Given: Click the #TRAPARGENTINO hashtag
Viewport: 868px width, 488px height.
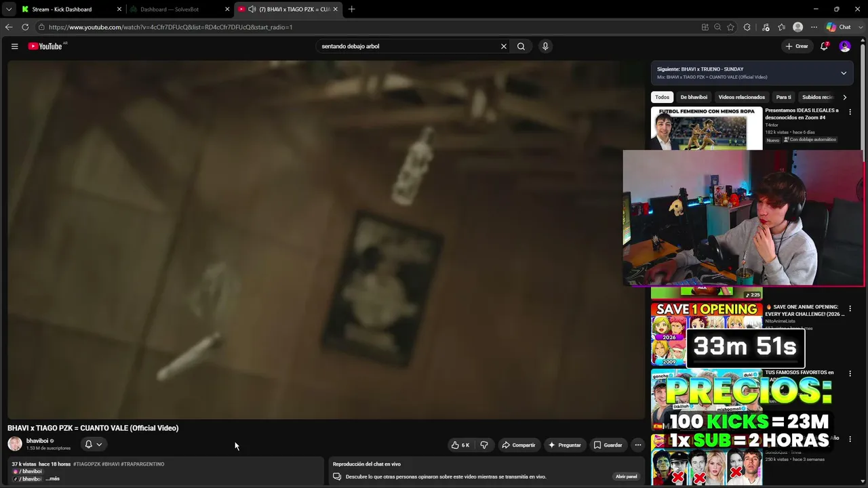Looking at the screenshot, I should coord(142,464).
